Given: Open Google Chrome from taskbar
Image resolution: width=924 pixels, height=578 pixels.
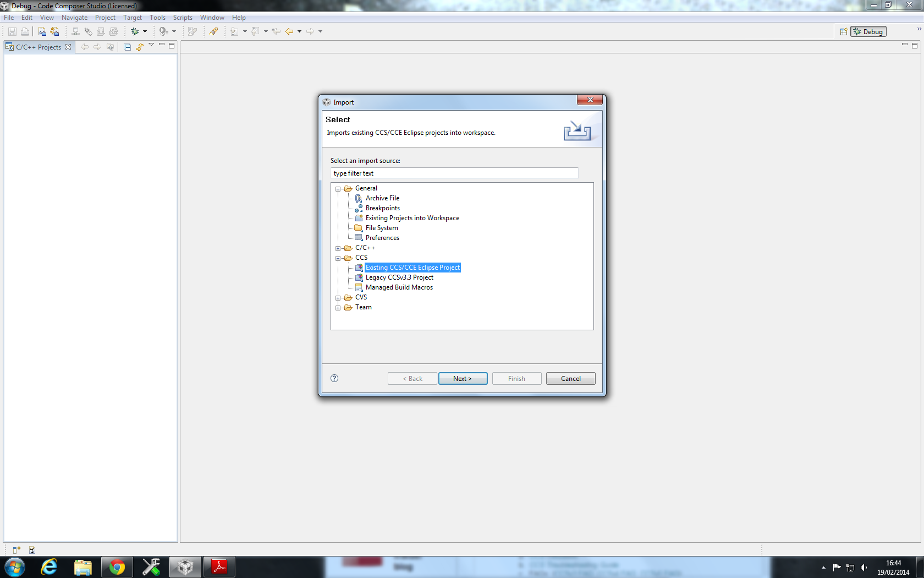Looking at the screenshot, I should 117,567.
